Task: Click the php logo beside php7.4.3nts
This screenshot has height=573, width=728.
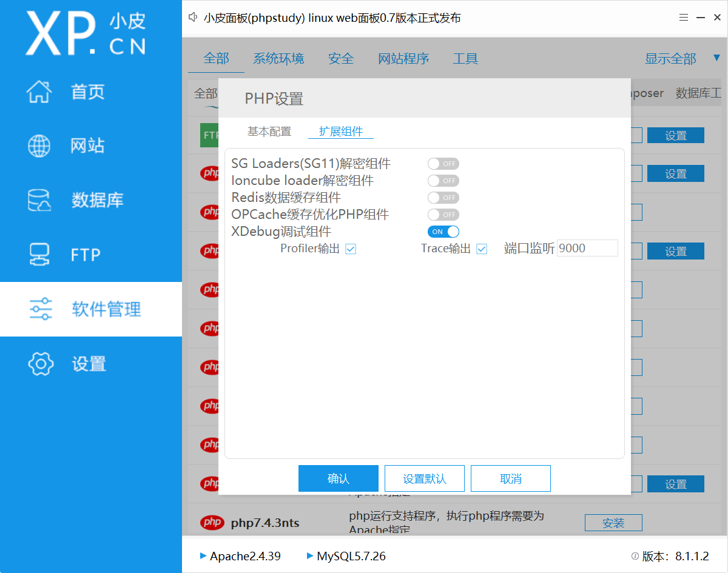Action: tap(212, 522)
